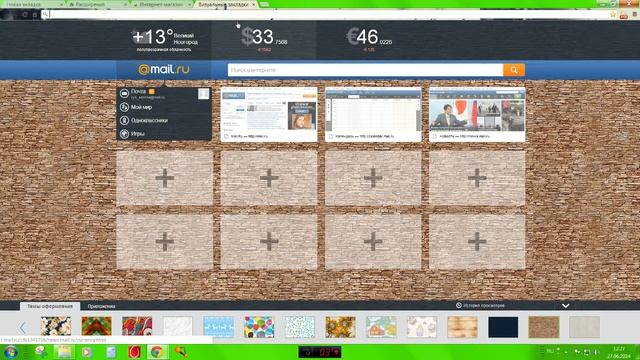Add bookmark in first empty tile of middle row
The width and height of the screenshot is (640, 360).
(164, 178)
